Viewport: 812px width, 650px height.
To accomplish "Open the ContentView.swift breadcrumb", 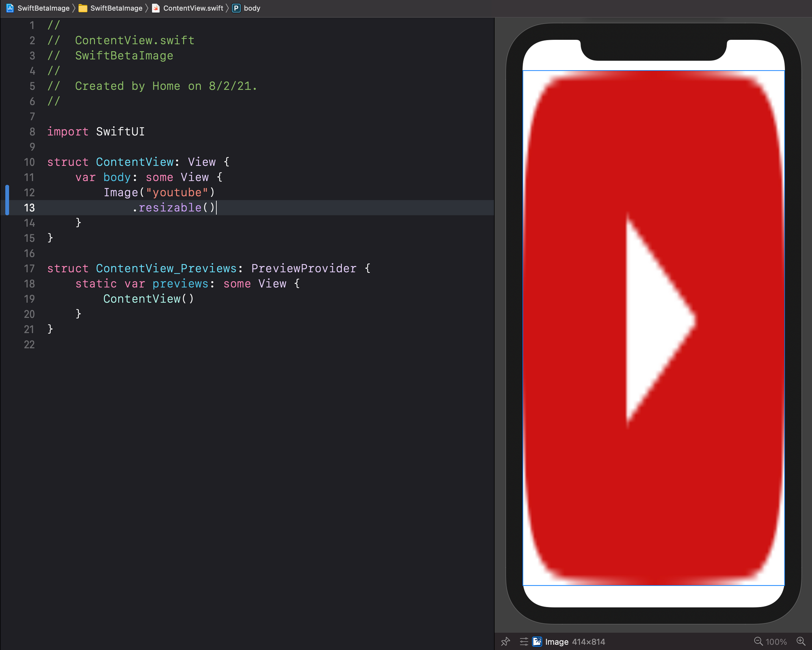I will (193, 8).
